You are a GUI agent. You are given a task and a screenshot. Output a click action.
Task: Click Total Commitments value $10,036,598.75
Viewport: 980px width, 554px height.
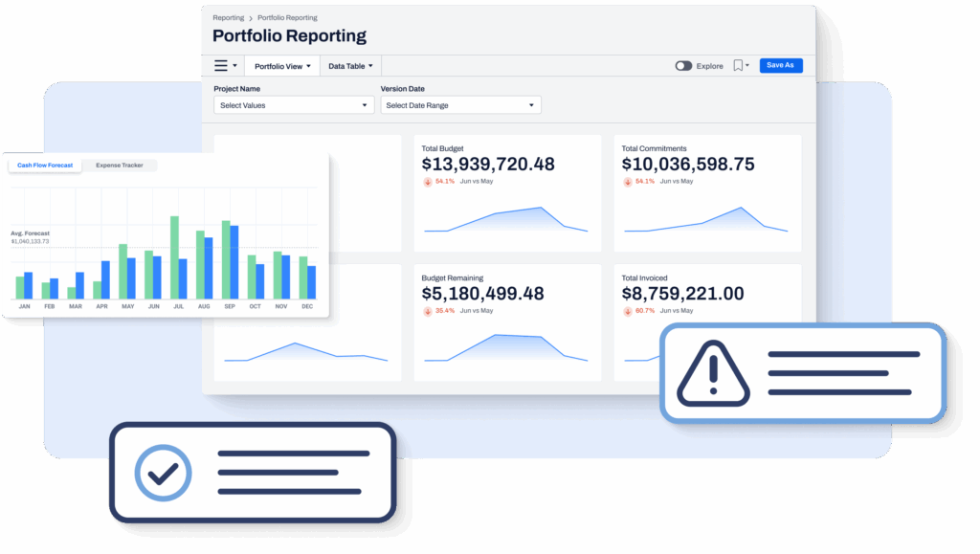click(x=688, y=165)
